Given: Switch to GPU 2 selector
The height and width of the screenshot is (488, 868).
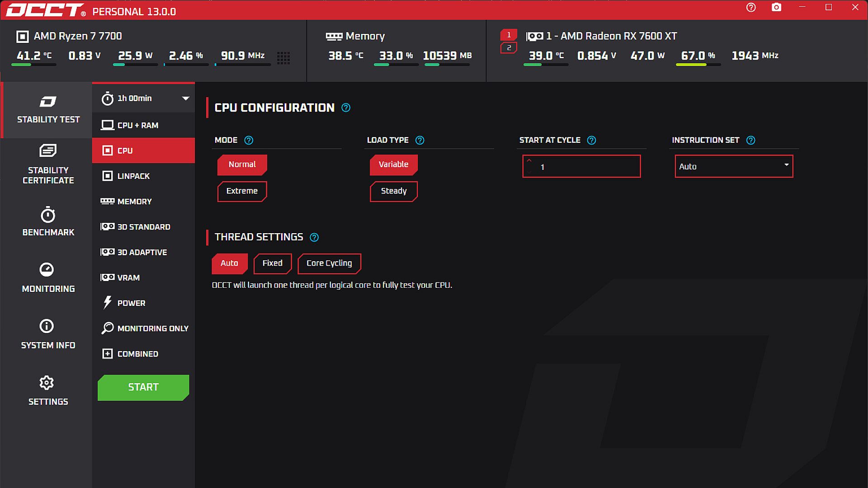Looking at the screenshot, I should click(509, 48).
